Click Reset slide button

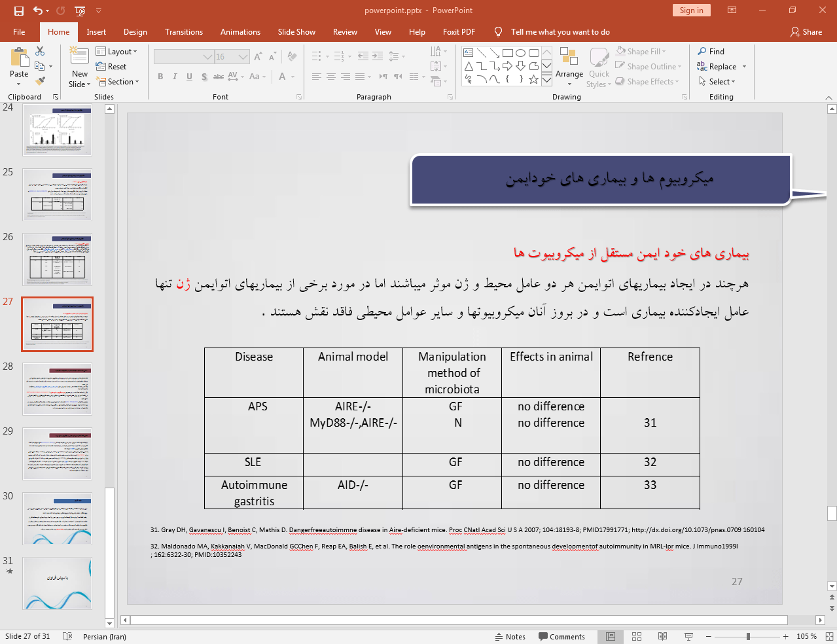111,67
